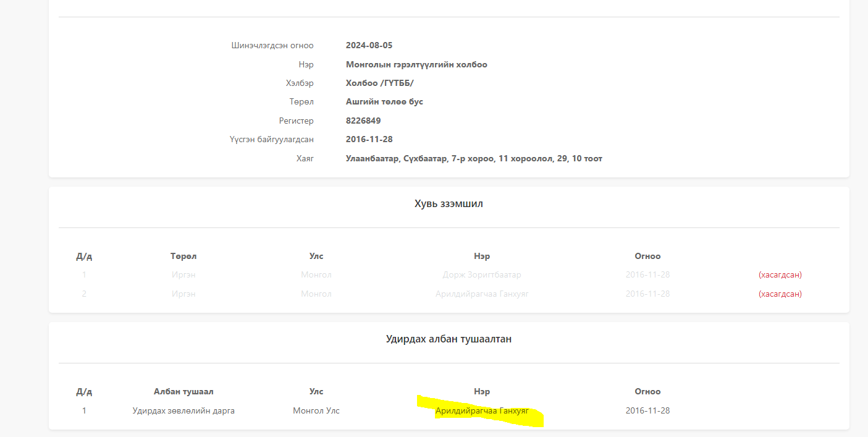Screen dimensions: 868x437
Task: Click the Үүсгэн байгуулагдсан field label
Action: click(x=271, y=139)
